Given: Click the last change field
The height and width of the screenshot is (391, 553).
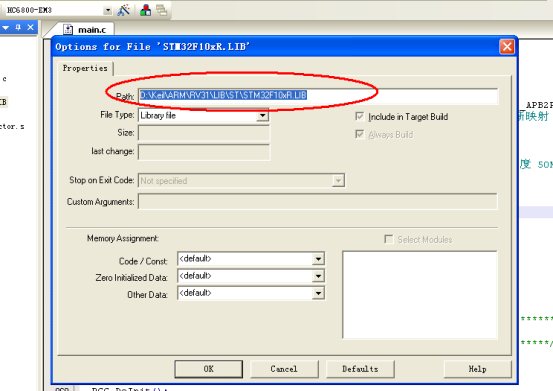Looking at the screenshot, I should point(204,152).
